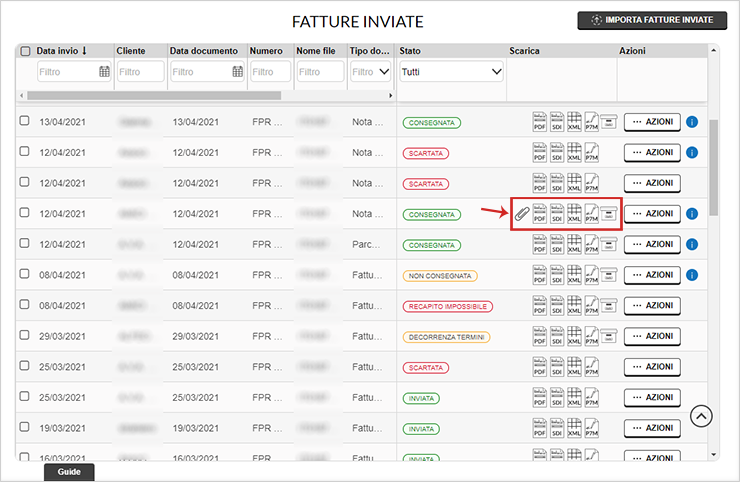Download PDF for the 13/04/2021 invoice
The image size is (740, 482).
coord(540,122)
